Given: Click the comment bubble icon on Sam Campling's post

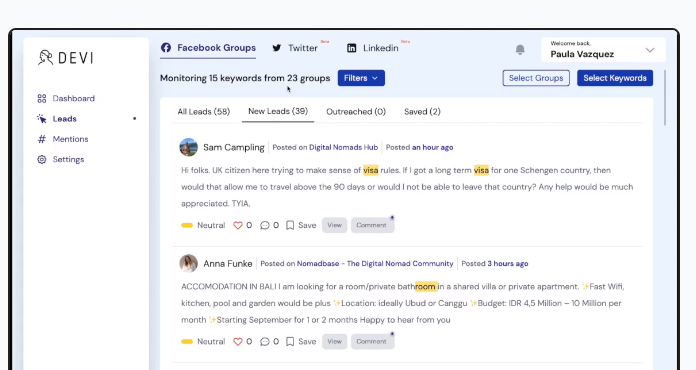Looking at the screenshot, I should [x=265, y=225].
